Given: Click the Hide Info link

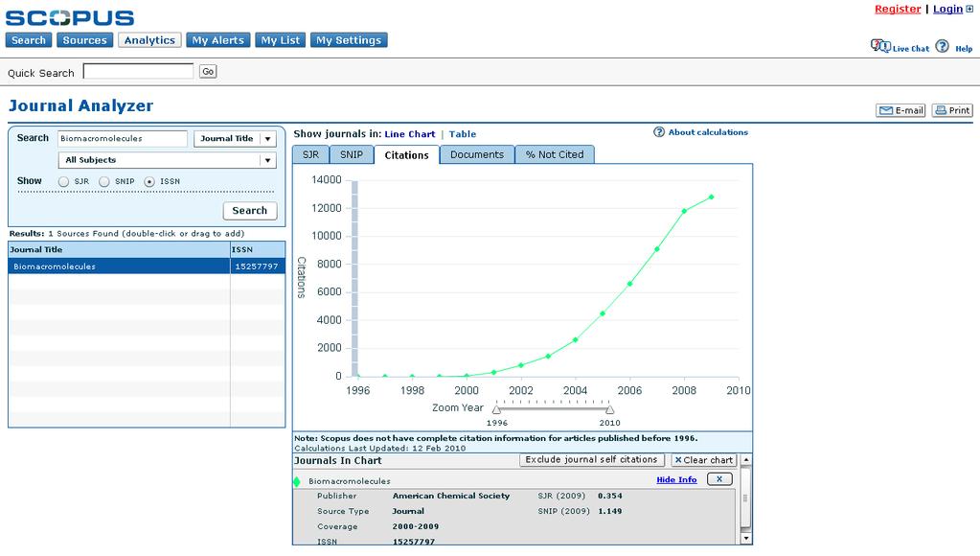Looking at the screenshot, I should pos(676,479).
